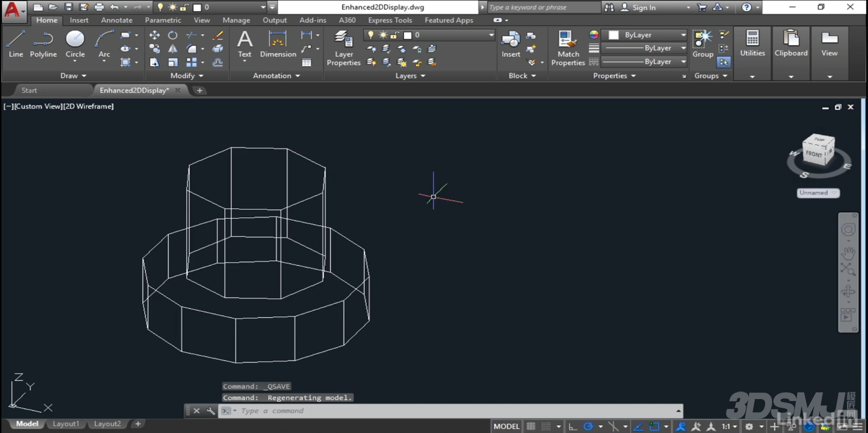
Task: Click the keyword search box
Action: [543, 7]
